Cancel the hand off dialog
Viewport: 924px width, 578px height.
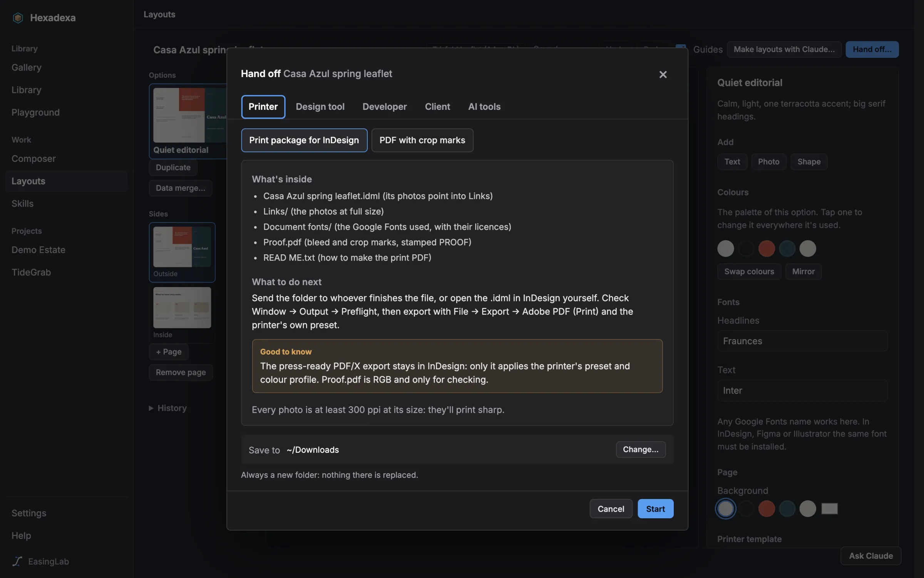611,509
